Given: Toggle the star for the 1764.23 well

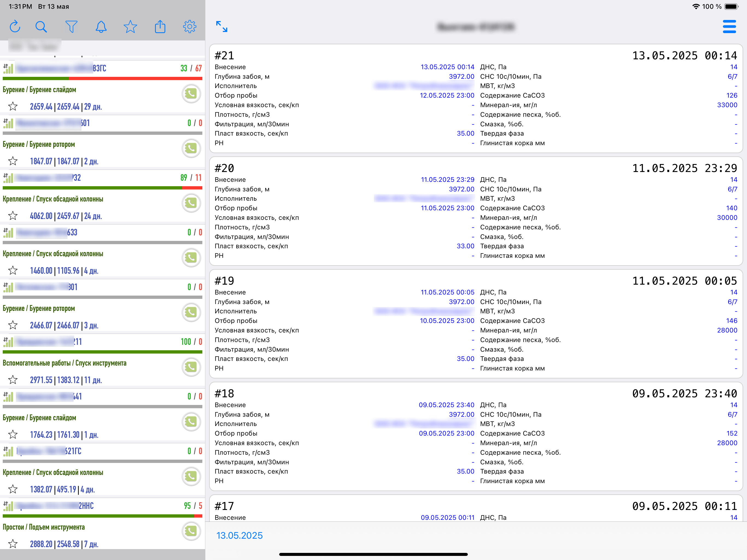Looking at the screenshot, I should [x=13, y=435].
